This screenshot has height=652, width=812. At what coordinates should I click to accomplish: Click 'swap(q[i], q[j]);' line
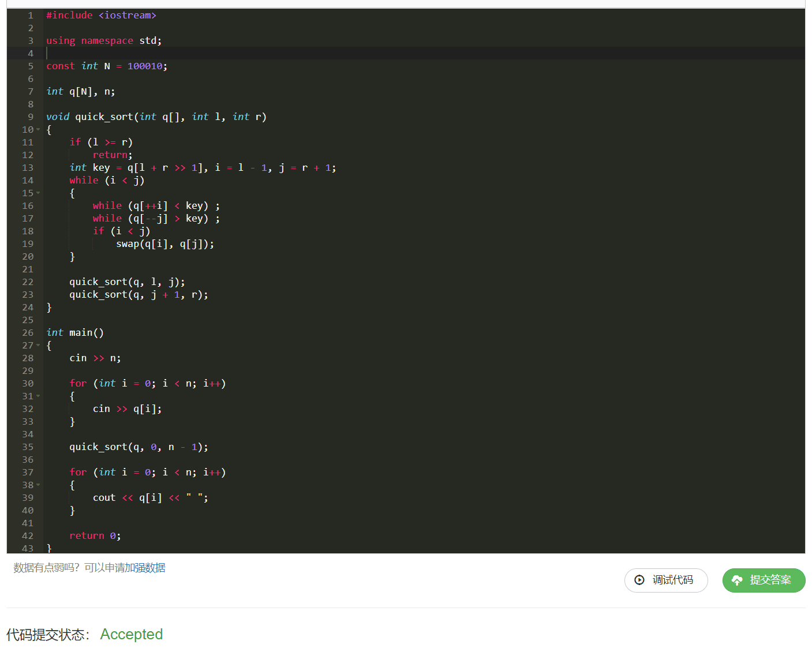pyautogui.click(x=165, y=243)
